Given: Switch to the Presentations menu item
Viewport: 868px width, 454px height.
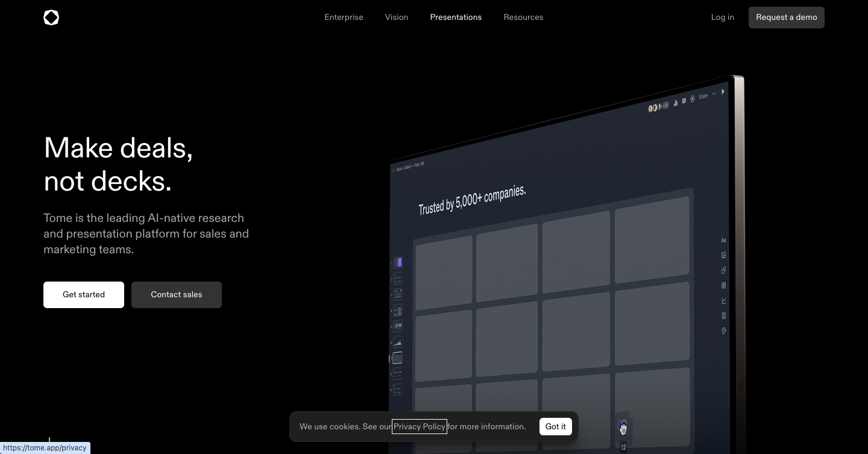Looking at the screenshot, I should pos(456,17).
